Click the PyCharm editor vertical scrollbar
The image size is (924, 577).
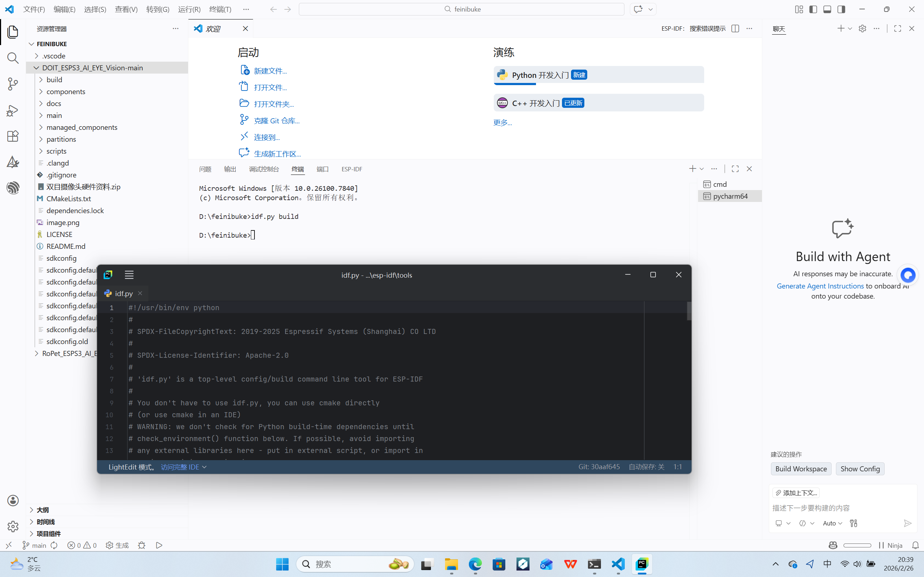[689, 311]
